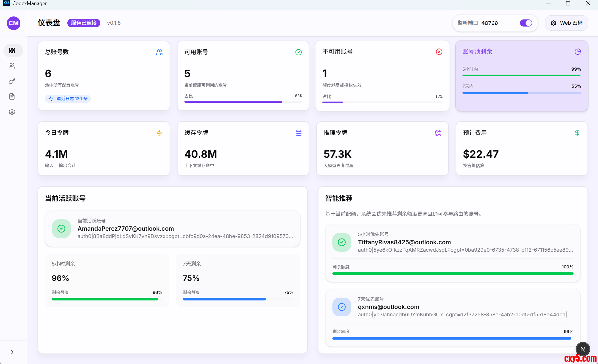The width and height of the screenshot is (598, 364).
Task: Open the accounts (people) sidebar icon
Action: click(12, 66)
